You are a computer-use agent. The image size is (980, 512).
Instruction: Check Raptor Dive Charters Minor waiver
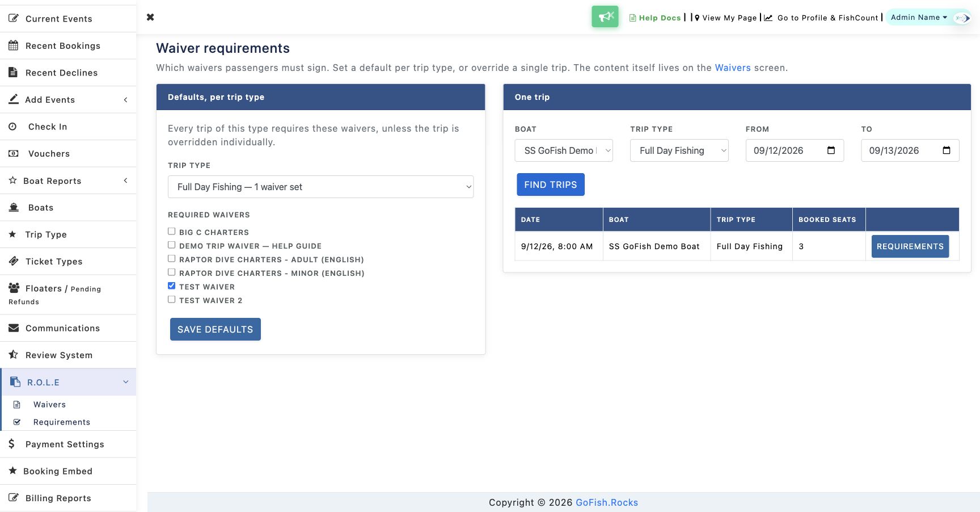point(171,272)
